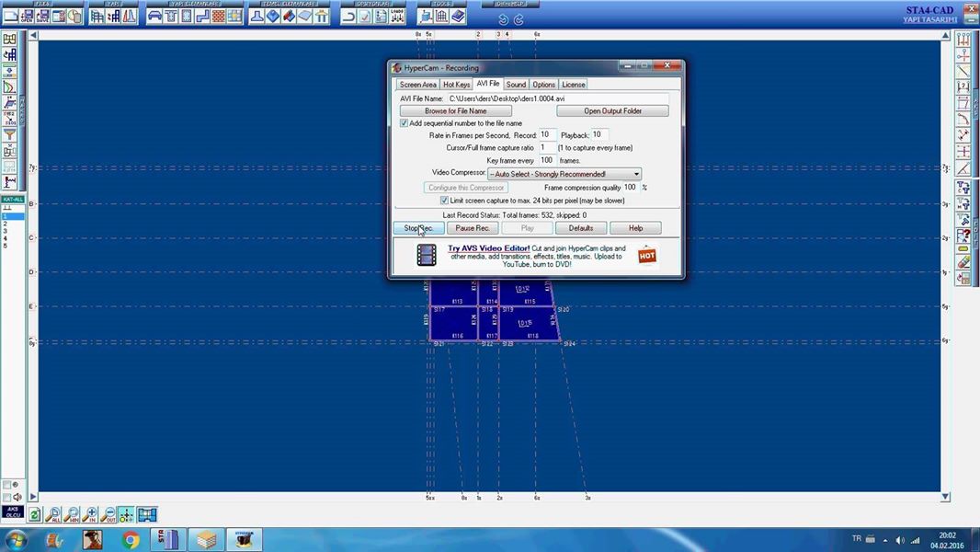980x552 pixels.
Task: Open Google Chrome from the taskbar
Action: (x=131, y=539)
